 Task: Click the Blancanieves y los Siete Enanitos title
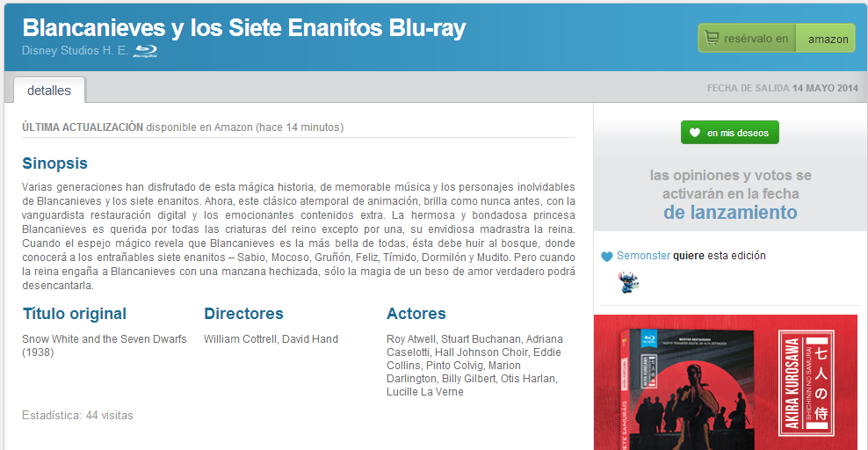(244, 27)
